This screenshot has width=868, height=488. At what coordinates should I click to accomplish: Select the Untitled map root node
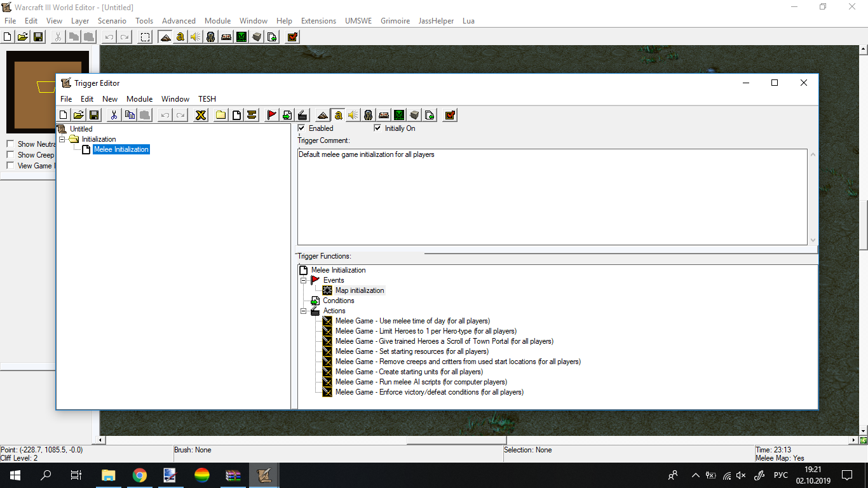[81, 129]
